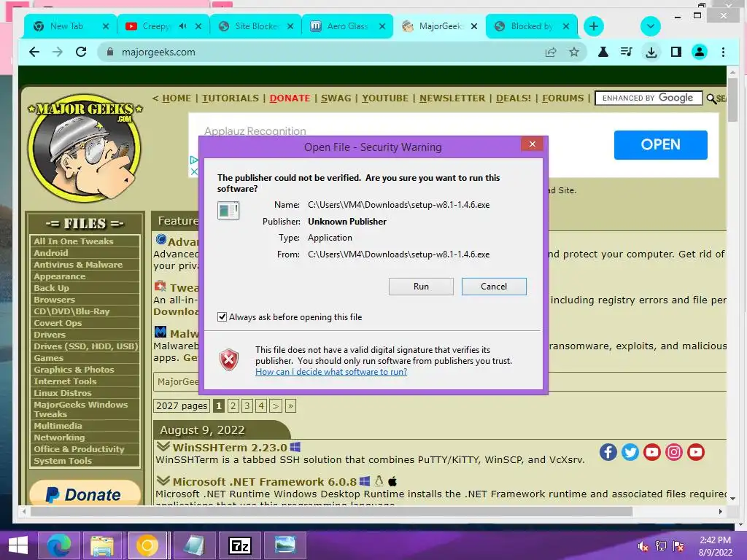Open the Chrome Labs flask icon

(603, 52)
